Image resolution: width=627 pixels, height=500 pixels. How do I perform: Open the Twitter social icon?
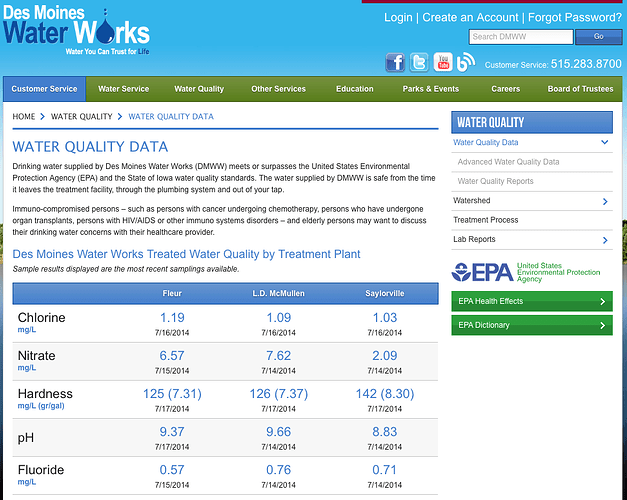(x=419, y=62)
